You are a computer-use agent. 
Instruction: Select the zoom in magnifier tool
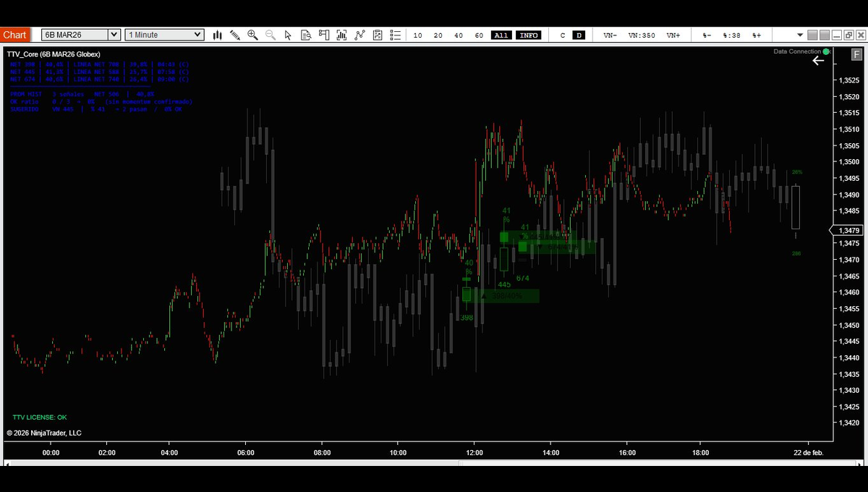tap(252, 35)
